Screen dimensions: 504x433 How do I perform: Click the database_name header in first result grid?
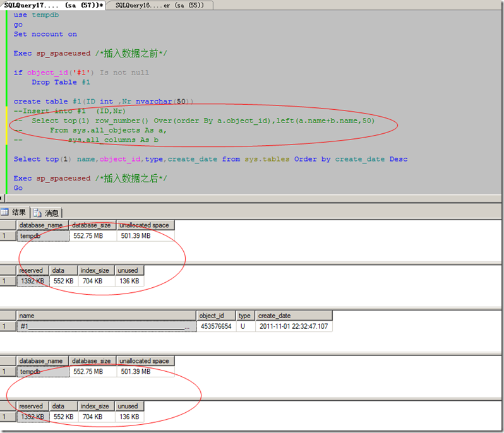click(x=42, y=225)
